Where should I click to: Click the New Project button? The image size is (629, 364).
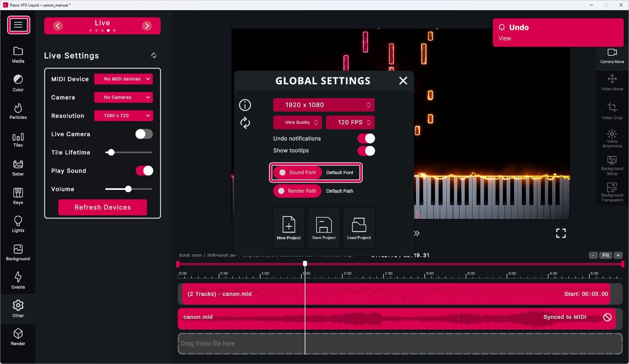coord(289,228)
